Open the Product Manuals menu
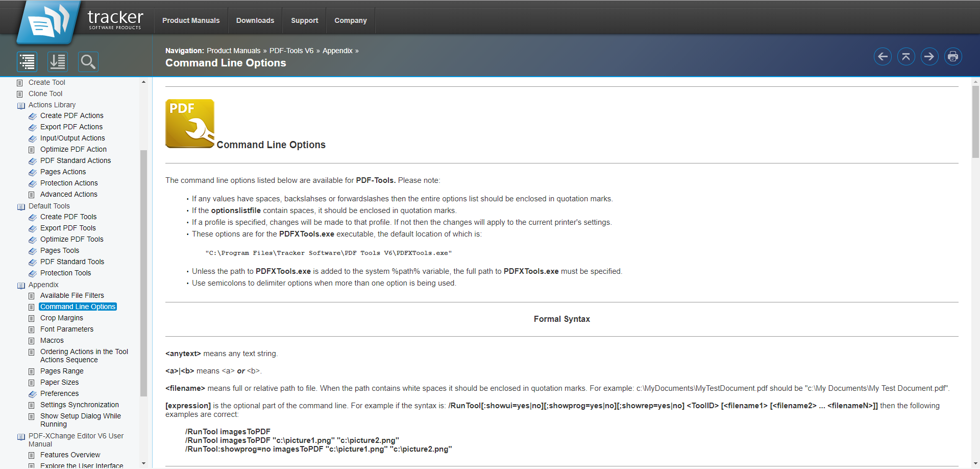The image size is (980, 469). (x=191, y=20)
